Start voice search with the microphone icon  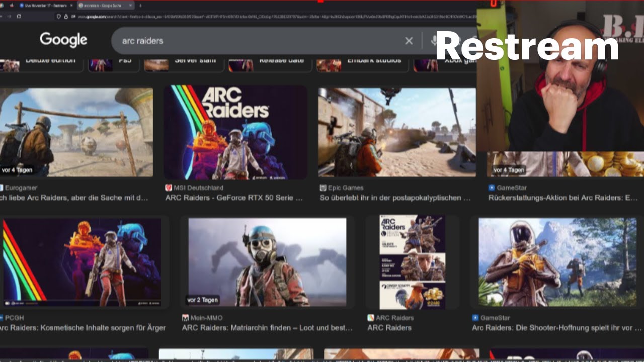[434, 41]
